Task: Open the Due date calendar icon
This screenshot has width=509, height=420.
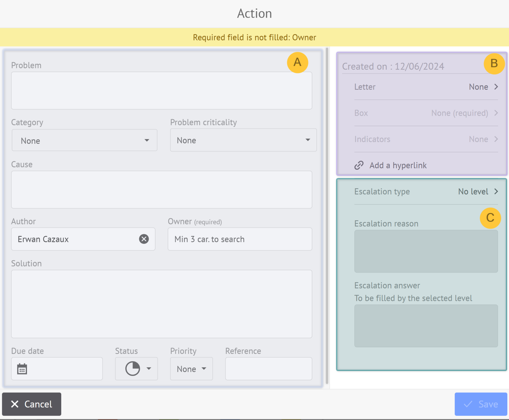Action: (22, 369)
